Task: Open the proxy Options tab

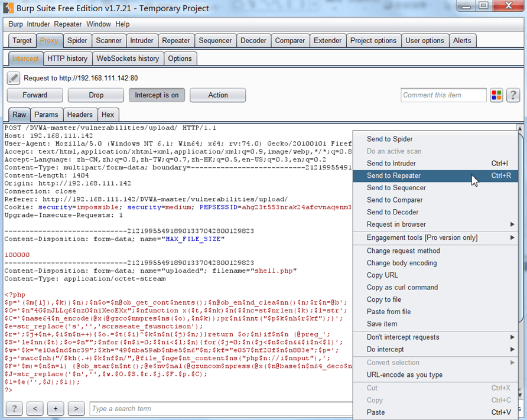Action: [x=180, y=58]
